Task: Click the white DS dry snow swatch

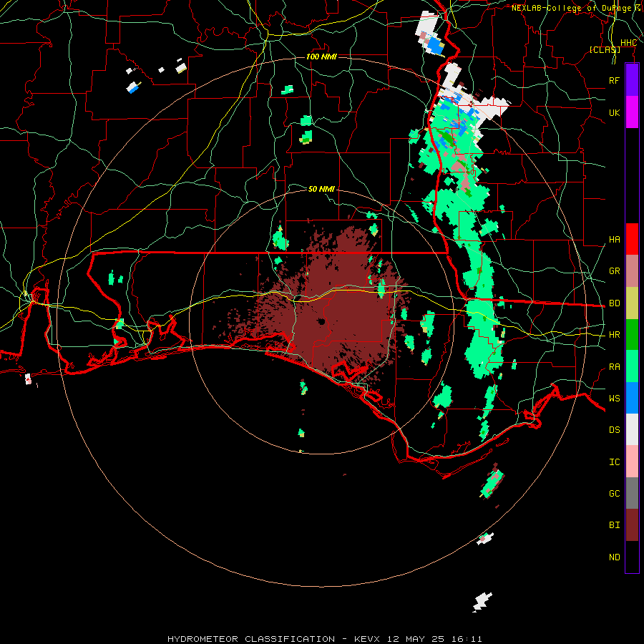Action: coord(632,429)
